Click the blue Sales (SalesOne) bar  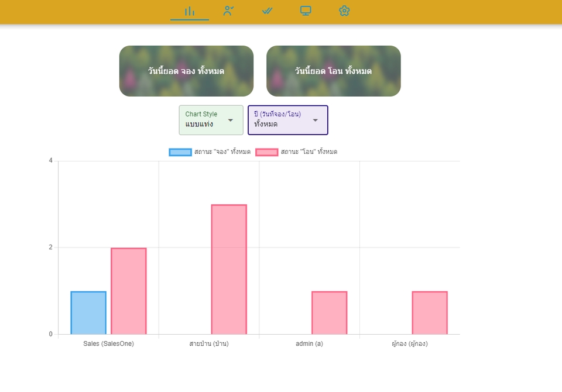88,313
